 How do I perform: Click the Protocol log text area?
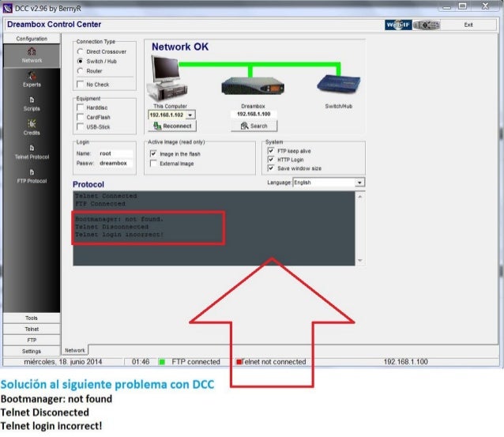click(x=214, y=228)
